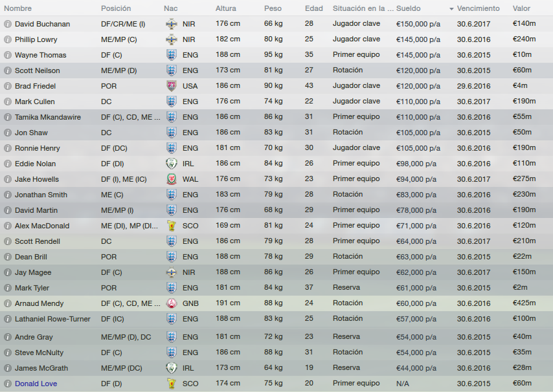Click the DF/CR/ME (I) position cell
Screen dimensions: 553x392
tap(123, 24)
